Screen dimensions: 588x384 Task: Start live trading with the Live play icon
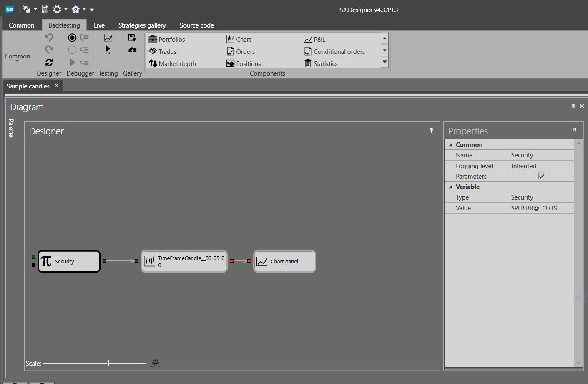click(108, 50)
